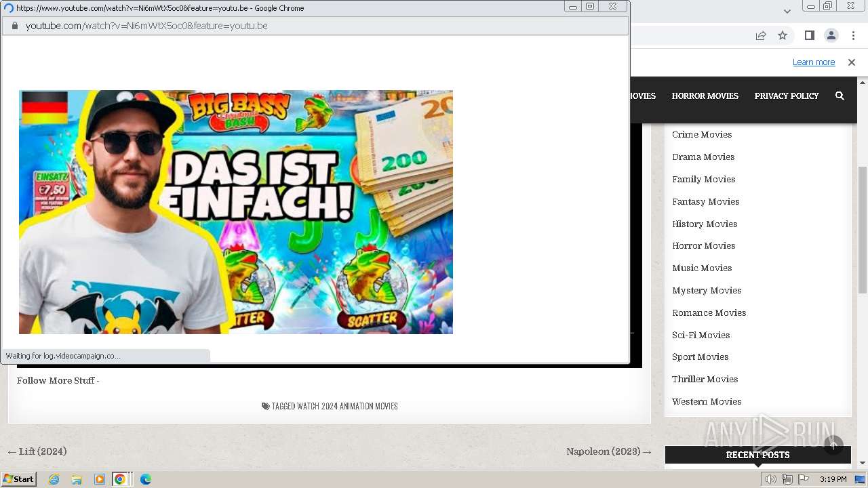Click the lock icon in popup address bar
Image resolution: width=868 pixels, height=488 pixels.
[14, 26]
